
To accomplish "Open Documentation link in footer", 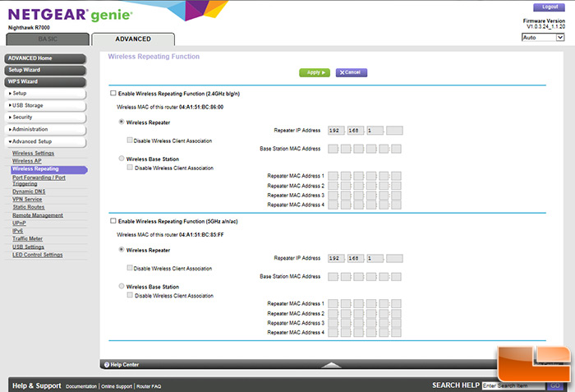I will 81,386.
